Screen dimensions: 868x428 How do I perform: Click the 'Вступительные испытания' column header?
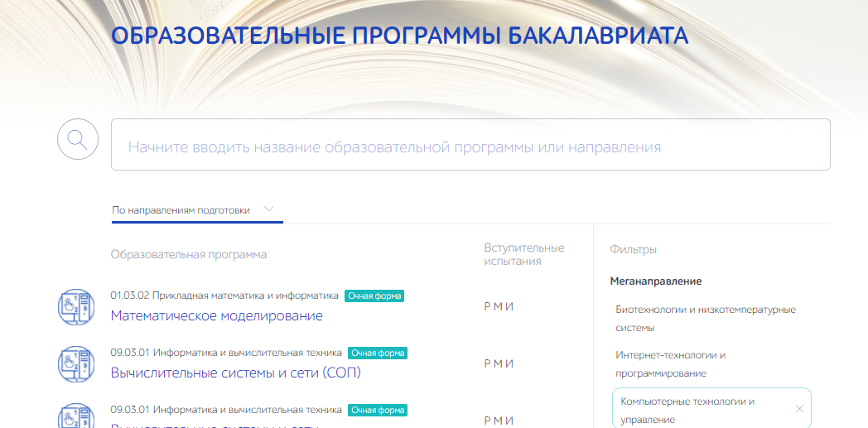click(x=524, y=254)
